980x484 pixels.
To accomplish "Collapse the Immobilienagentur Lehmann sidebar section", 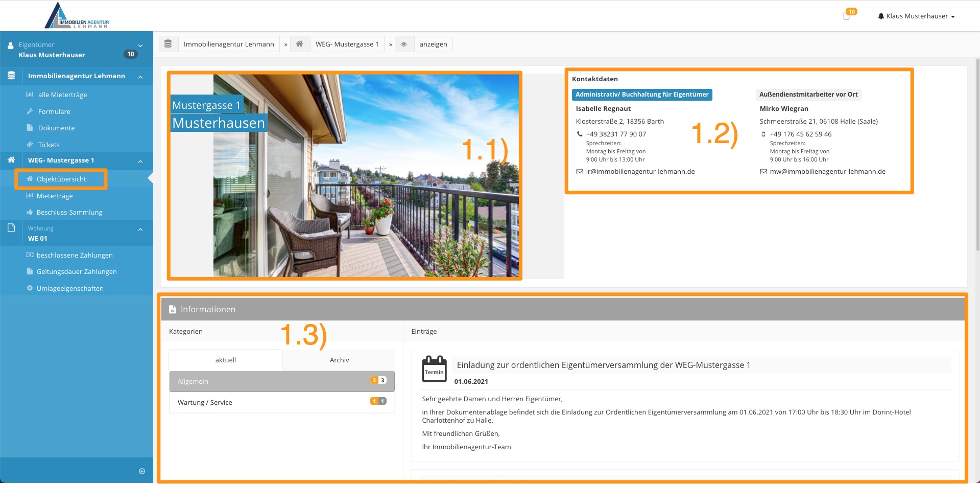I will click(140, 77).
